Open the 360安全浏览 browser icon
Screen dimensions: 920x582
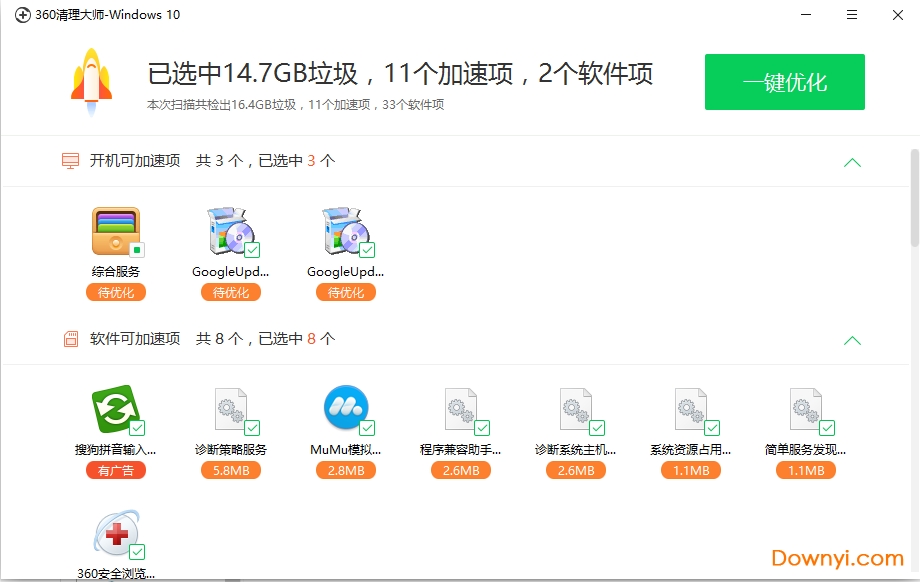[115, 537]
